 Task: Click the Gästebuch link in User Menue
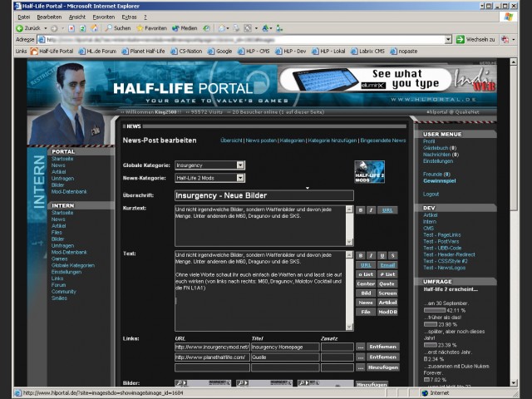click(436, 148)
